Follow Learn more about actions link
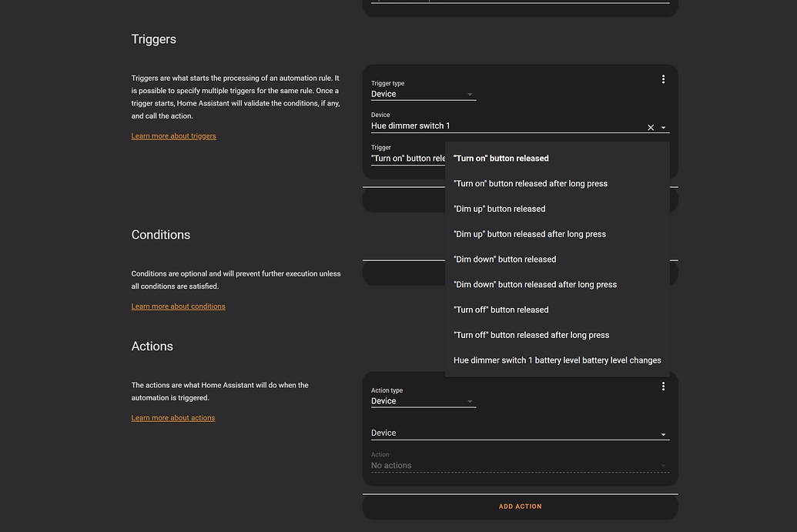The image size is (797, 532). [x=173, y=418]
